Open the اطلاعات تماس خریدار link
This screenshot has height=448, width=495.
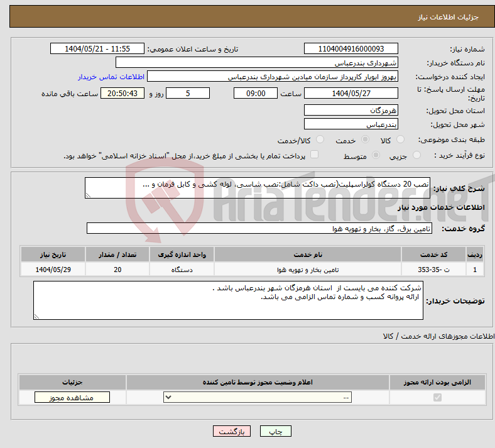click(x=111, y=77)
